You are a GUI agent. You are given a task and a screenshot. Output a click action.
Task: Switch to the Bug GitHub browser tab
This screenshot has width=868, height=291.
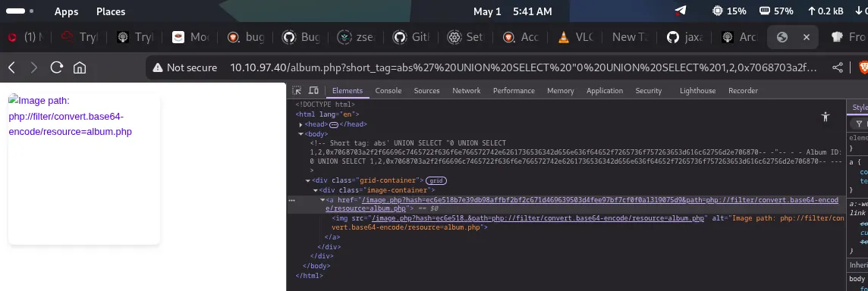point(302,37)
